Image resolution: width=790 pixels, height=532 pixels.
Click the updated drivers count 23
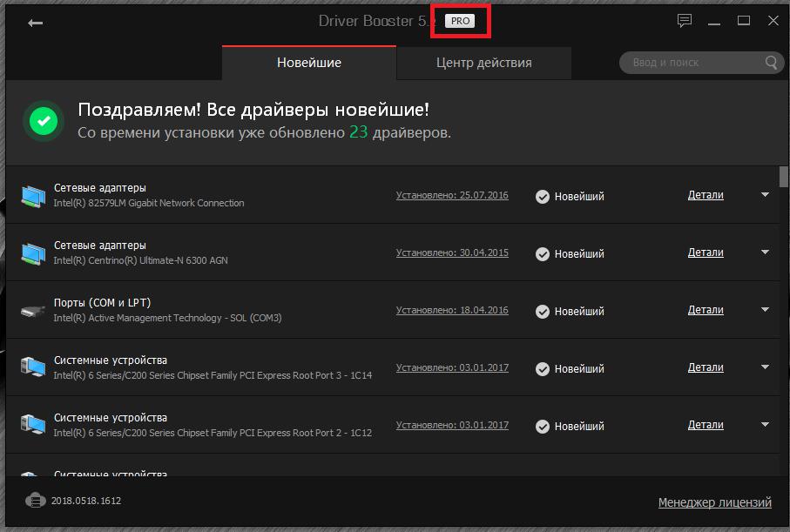(358, 132)
